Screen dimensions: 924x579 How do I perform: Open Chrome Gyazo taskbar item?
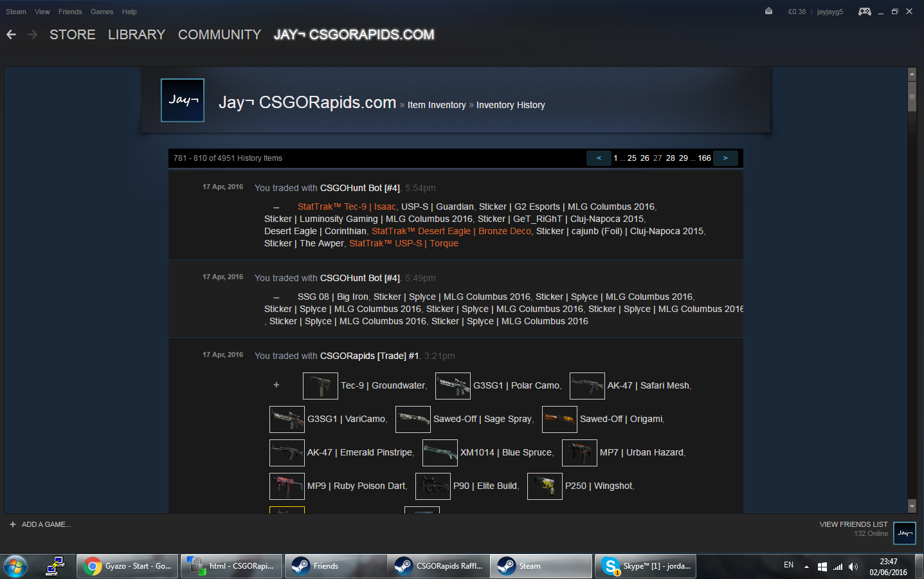pyautogui.click(x=127, y=566)
